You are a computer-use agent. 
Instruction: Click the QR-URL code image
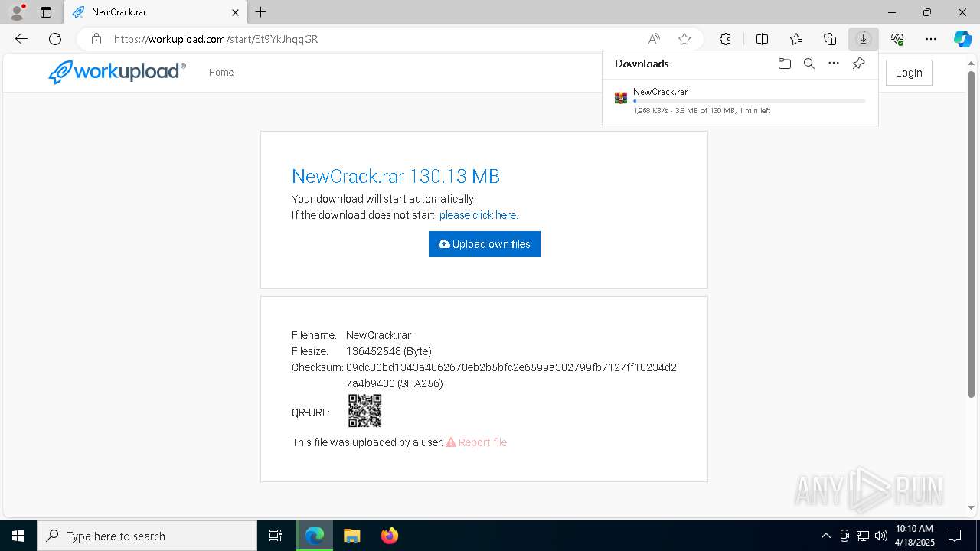click(364, 411)
